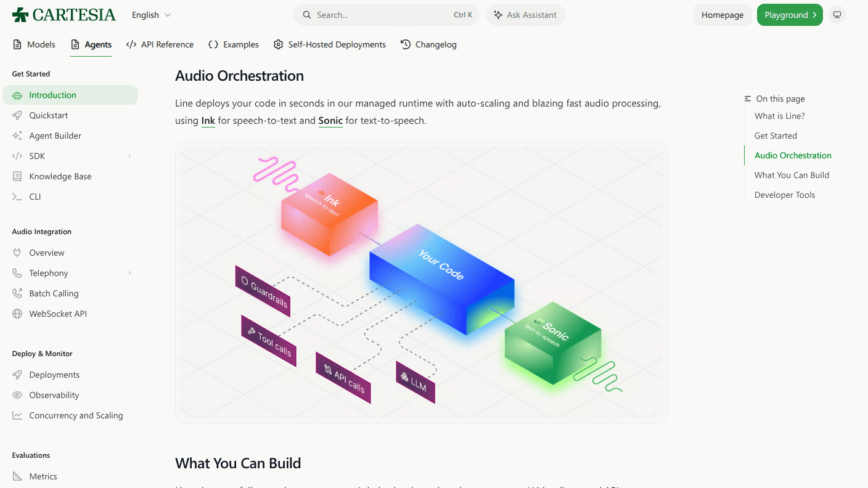The height and width of the screenshot is (488, 868).
Task: Click the Audio Orchestration heading
Action: [239, 76]
